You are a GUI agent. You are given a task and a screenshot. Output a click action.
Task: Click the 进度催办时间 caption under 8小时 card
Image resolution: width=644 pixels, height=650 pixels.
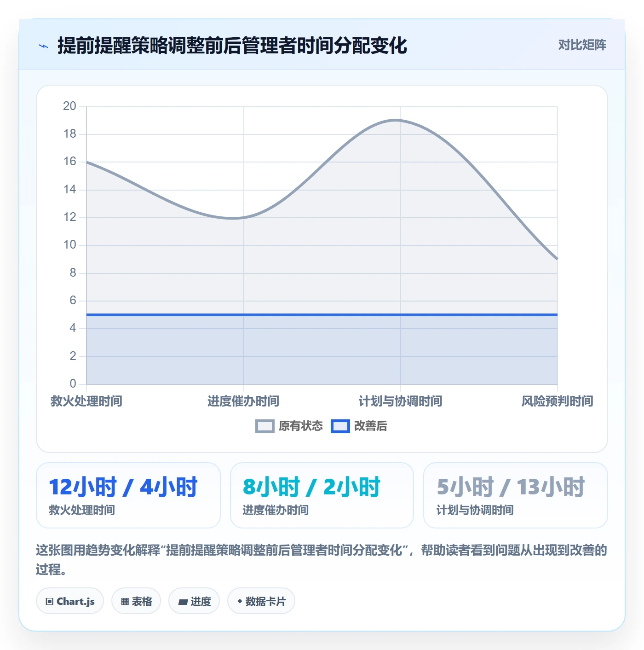click(276, 510)
